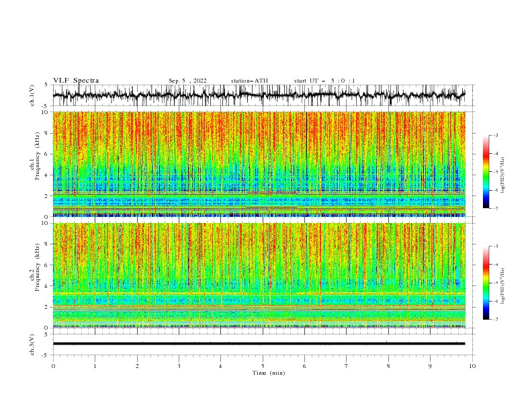The height and width of the screenshot is (411, 532).
Task: Click the "-5" label on ch.2 colorbar
Action: pos(495,283)
